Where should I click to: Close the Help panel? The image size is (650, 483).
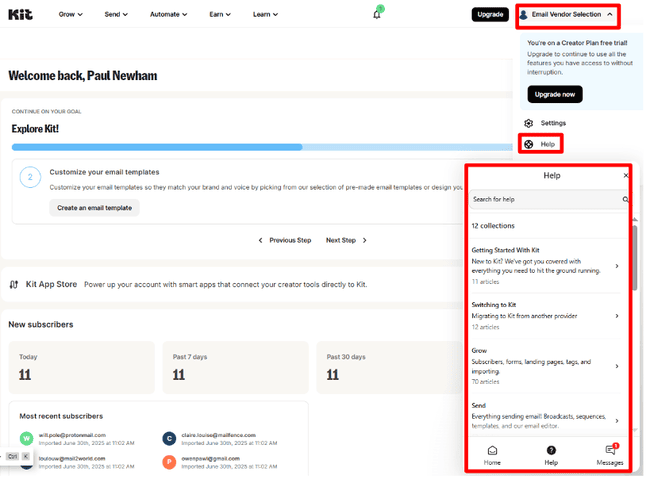[626, 176]
